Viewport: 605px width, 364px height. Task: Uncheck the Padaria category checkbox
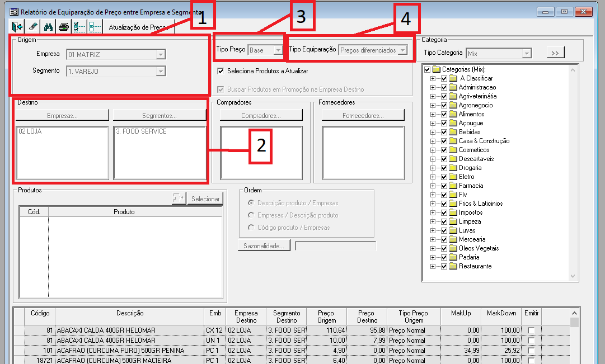pos(444,257)
